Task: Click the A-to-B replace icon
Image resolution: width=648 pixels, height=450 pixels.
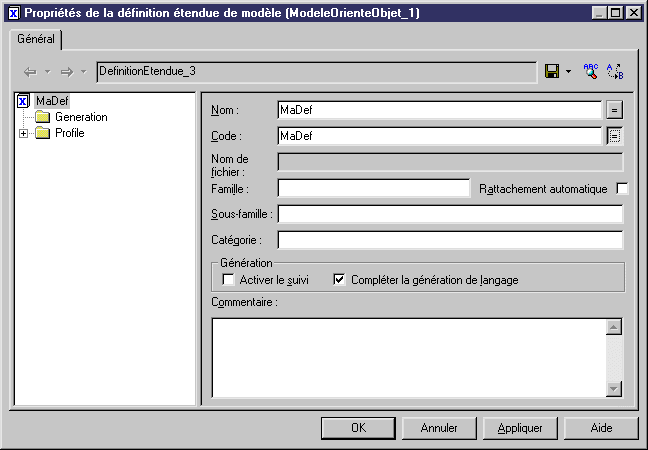Action: point(615,72)
